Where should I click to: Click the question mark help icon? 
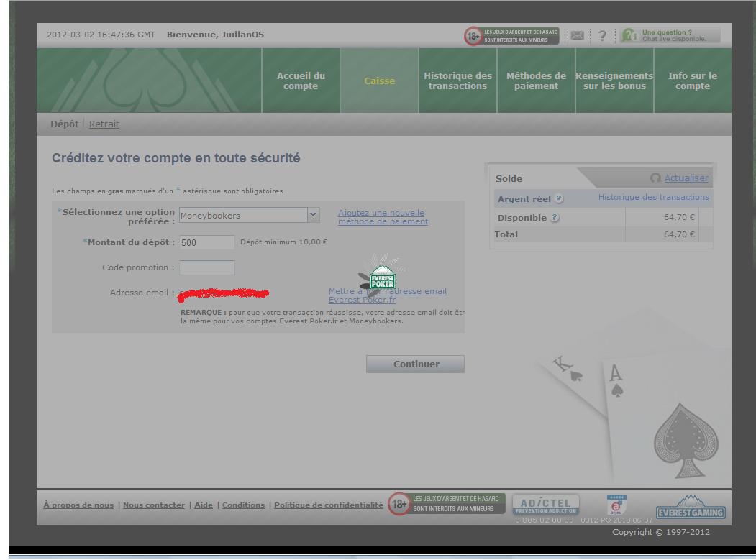point(602,36)
